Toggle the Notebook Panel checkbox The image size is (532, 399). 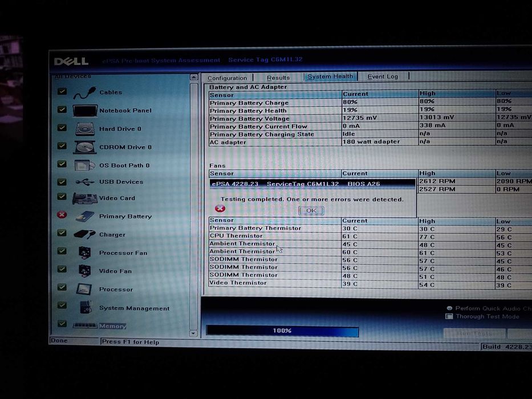click(x=62, y=109)
